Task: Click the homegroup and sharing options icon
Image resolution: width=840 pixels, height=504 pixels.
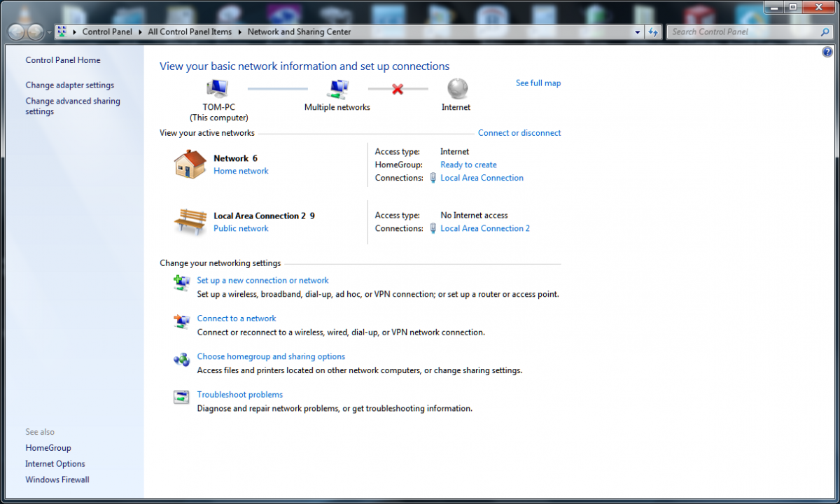Action: coord(181,359)
